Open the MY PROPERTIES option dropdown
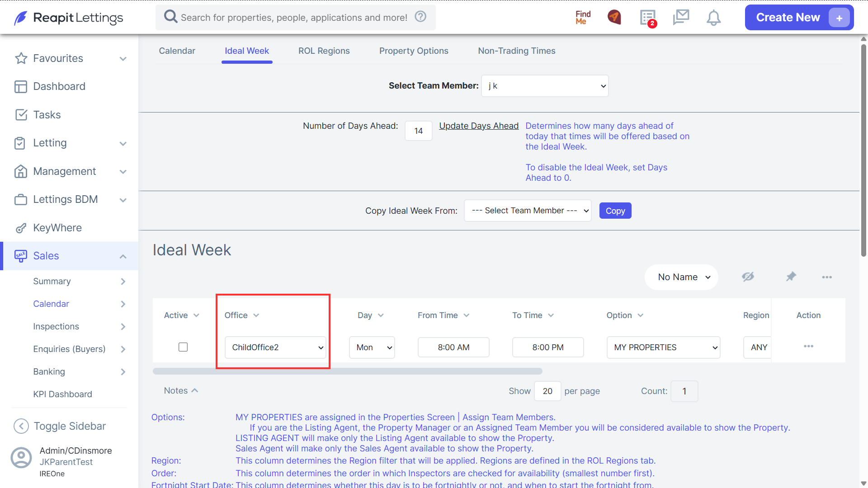The height and width of the screenshot is (488, 868). point(663,347)
